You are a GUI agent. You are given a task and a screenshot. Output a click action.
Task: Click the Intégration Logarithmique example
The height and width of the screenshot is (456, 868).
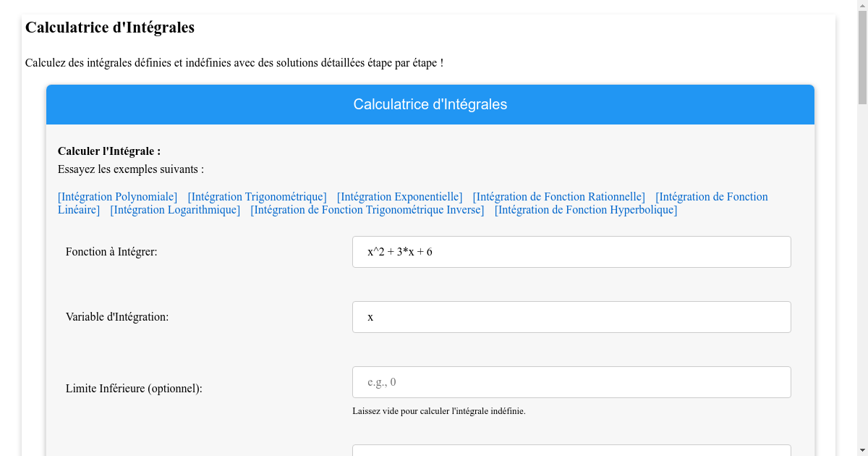tap(174, 209)
